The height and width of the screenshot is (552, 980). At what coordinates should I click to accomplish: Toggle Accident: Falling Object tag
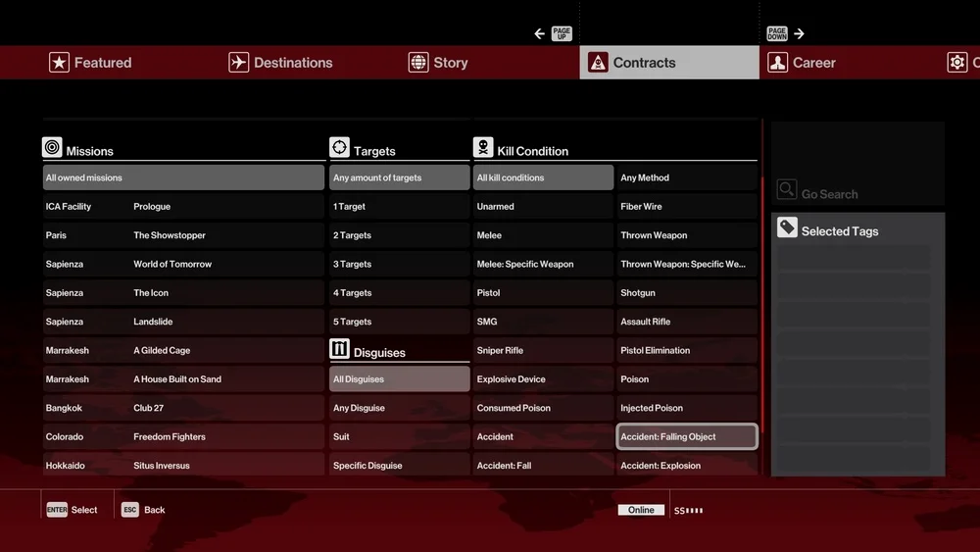pyautogui.click(x=687, y=436)
